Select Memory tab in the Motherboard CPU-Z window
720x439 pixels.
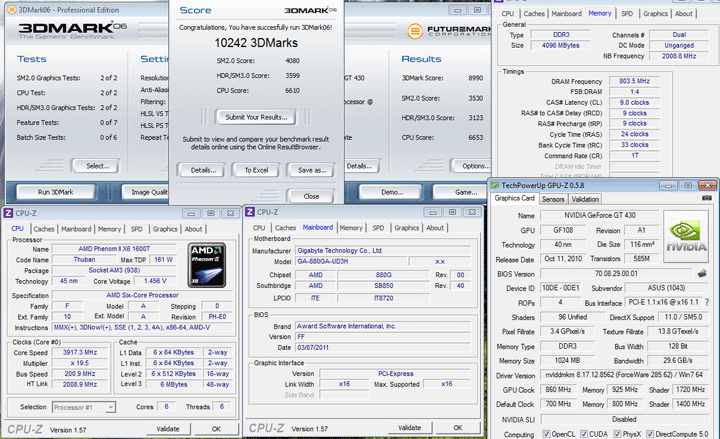(x=351, y=228)
